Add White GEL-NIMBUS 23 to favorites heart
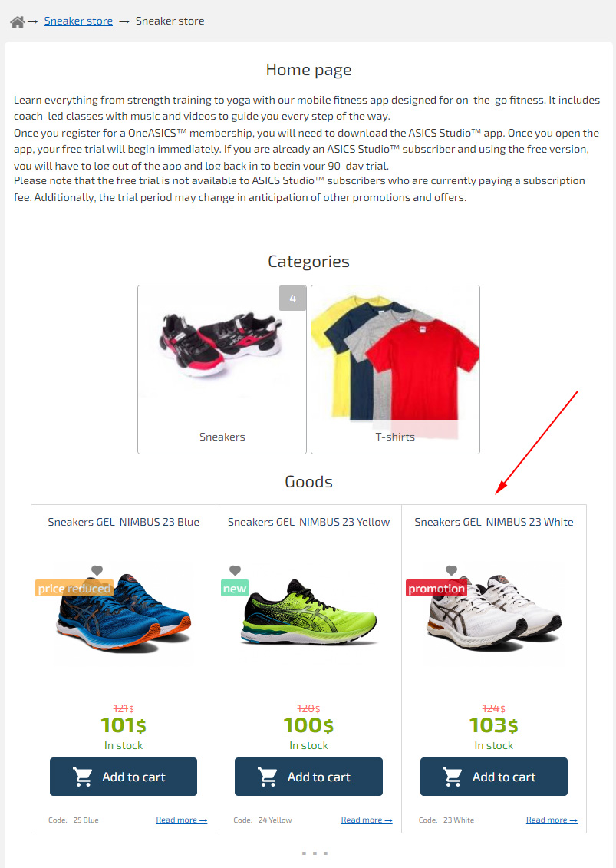The height and width of the screenshot is (868, 616). [x=451, y=570]
